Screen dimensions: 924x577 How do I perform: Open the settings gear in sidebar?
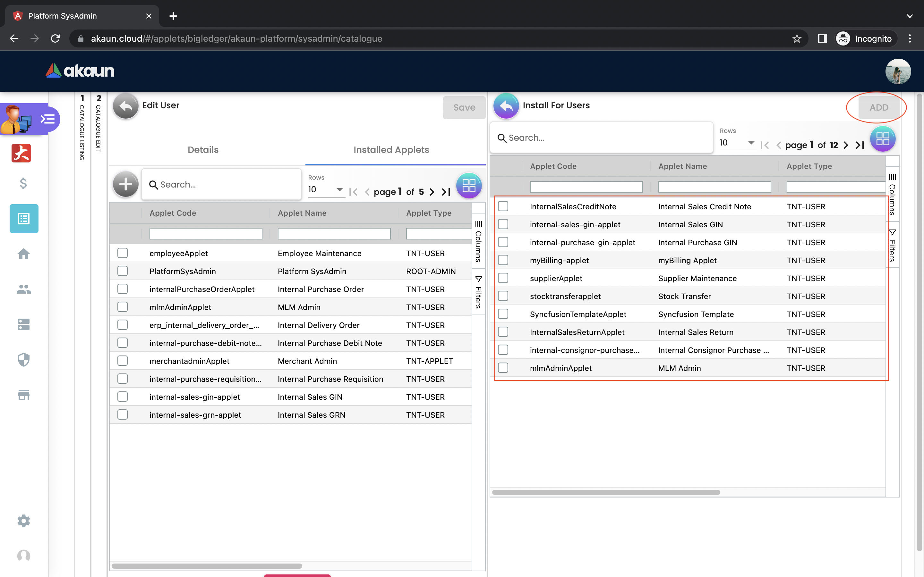tap(24, 521)
